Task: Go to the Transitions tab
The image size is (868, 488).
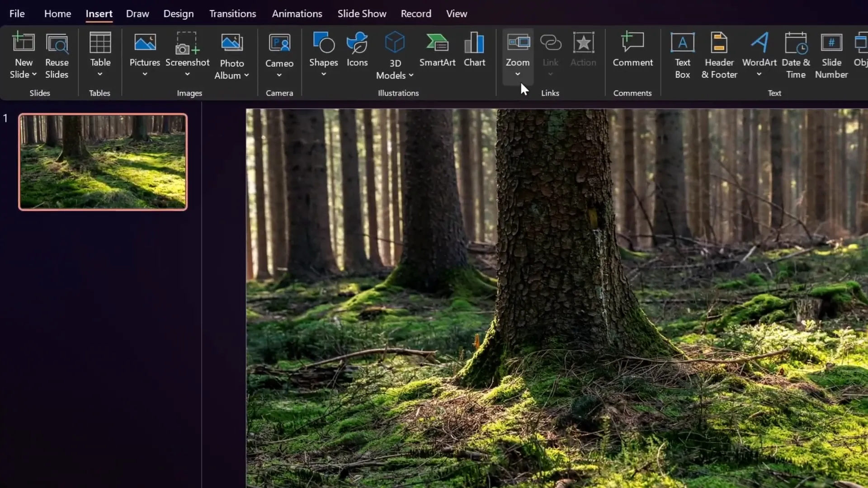Action: 232,14
